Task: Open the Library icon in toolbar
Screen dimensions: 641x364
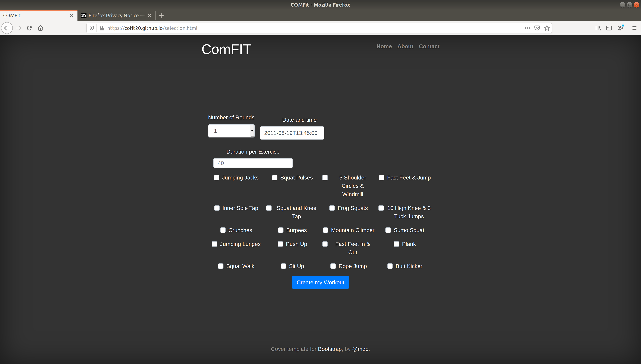Action: pos(598,28)
